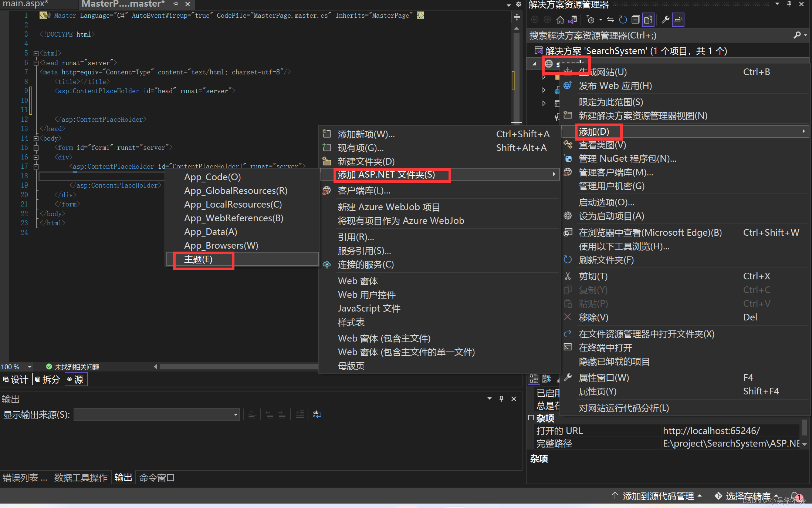812x508 pixels.
Task: Choose 主题(E) from the ASP.NET folder submenu
Action: pos(198,259)
